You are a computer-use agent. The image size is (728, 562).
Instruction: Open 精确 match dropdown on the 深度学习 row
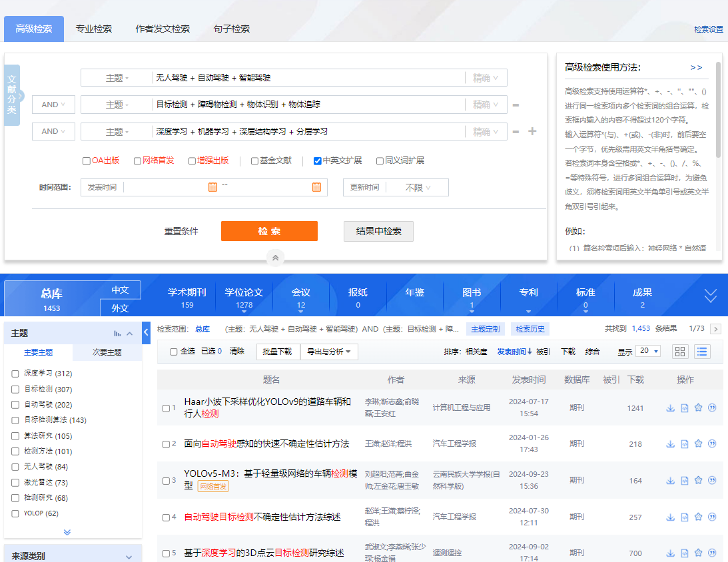[x=486, y=132]
